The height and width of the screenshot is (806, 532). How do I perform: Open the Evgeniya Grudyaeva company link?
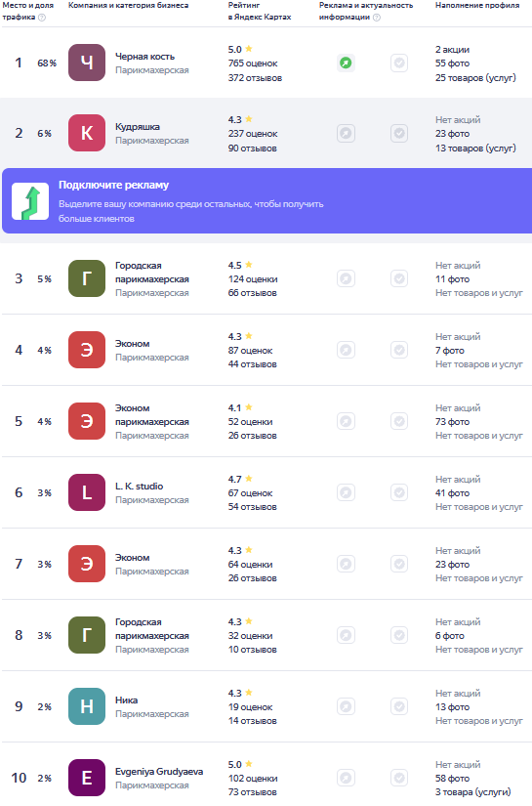tap(159, 772)
